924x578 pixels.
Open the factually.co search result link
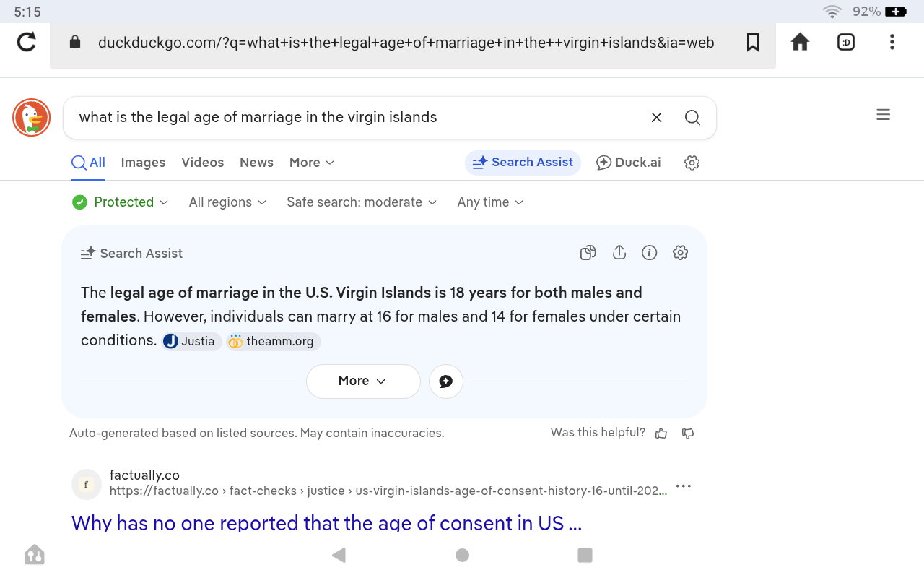pos(326,522)
